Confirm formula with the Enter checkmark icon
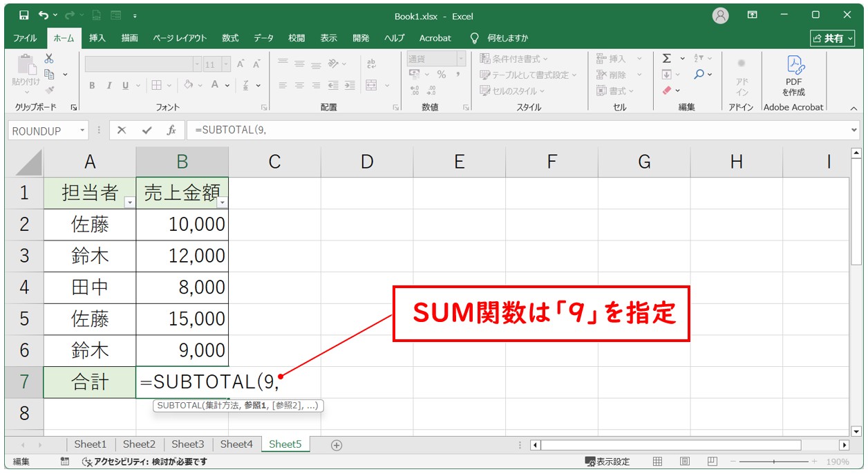 [147, 131]
